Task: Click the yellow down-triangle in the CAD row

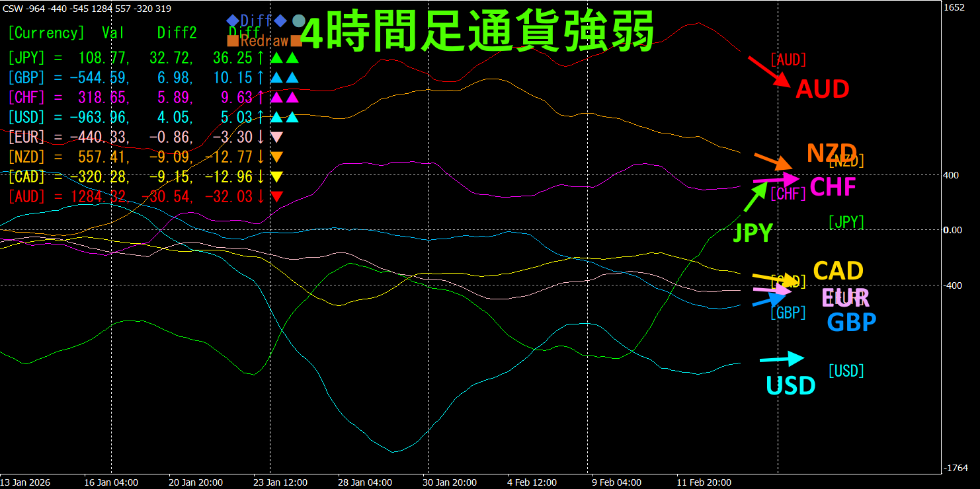Action: (x=277, y=177)
